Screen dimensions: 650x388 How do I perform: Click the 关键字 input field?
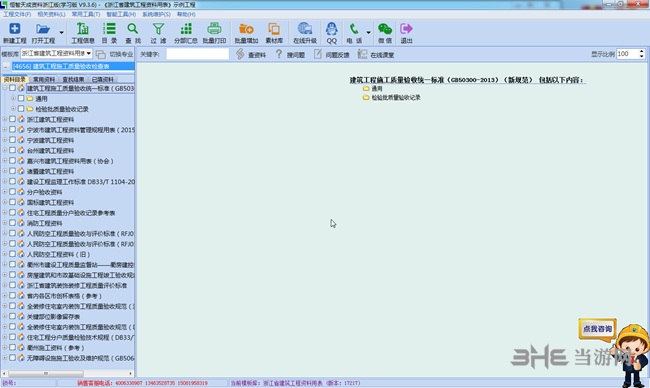coord(198,54)
